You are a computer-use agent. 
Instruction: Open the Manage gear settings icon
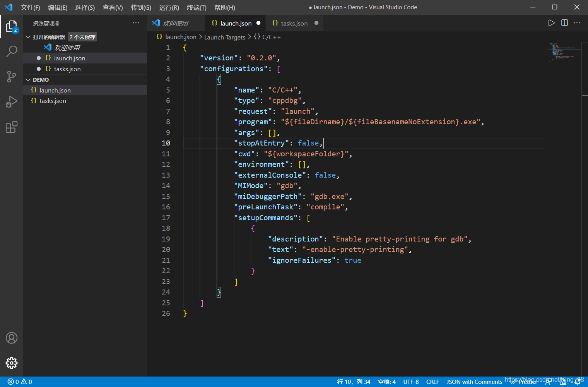(12, 363)
